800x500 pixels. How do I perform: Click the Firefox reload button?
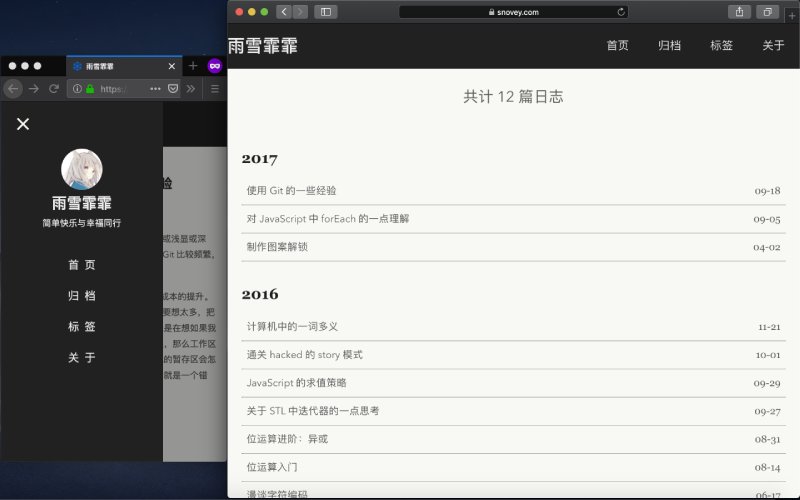click(x=54, y=89)
